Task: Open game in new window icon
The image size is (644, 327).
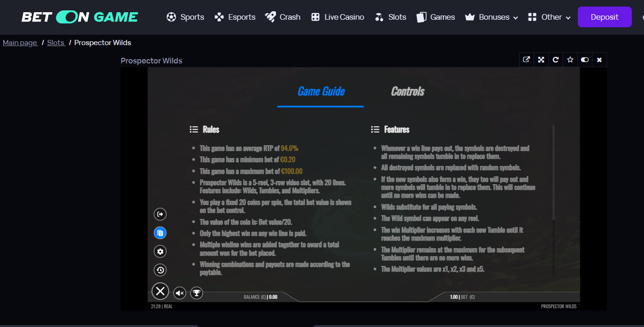Action: pyautogui.click(x=527, y=60)
